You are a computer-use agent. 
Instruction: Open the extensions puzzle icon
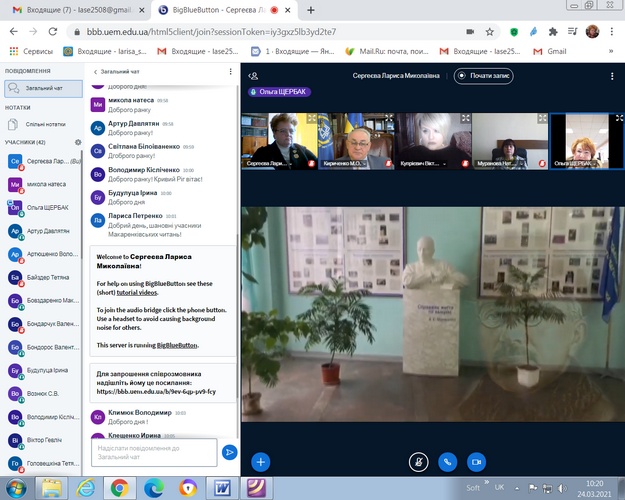click(553, 32)
